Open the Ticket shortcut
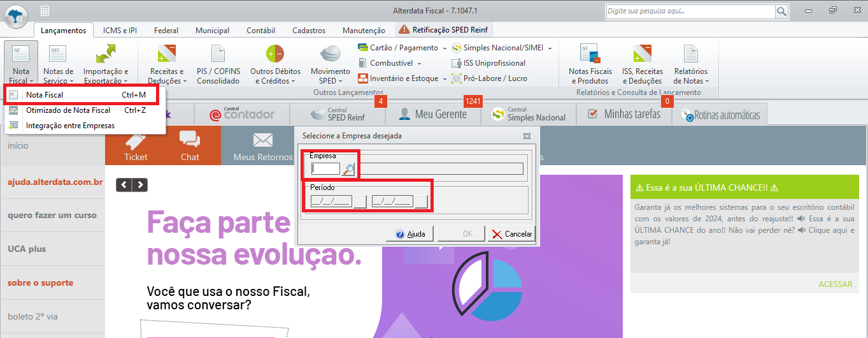 [x=136, y=145]
